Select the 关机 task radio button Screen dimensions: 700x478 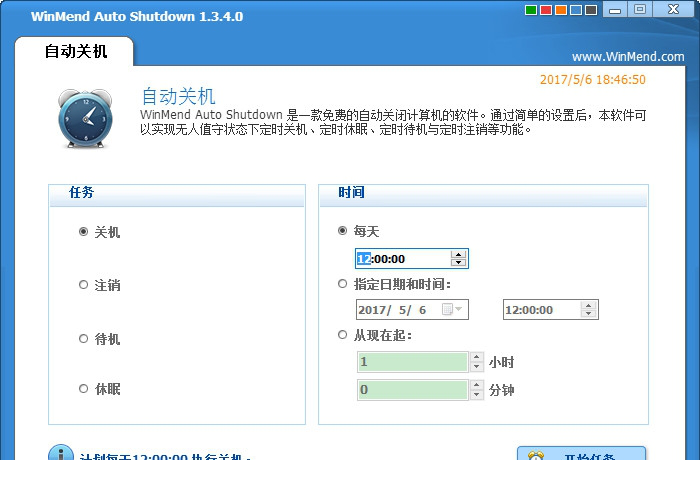point(83,232)
